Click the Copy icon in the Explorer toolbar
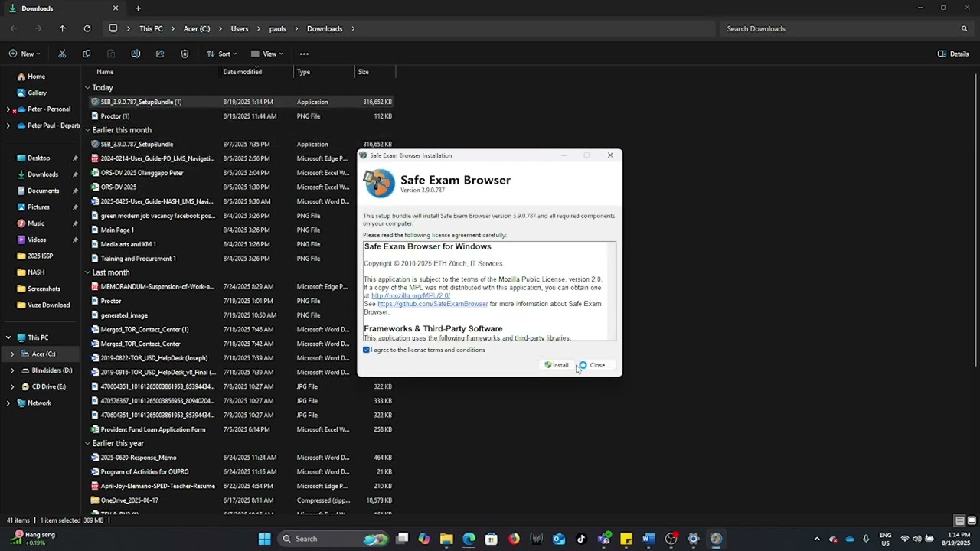Screen dimensions: 980x551 [87, 54]
